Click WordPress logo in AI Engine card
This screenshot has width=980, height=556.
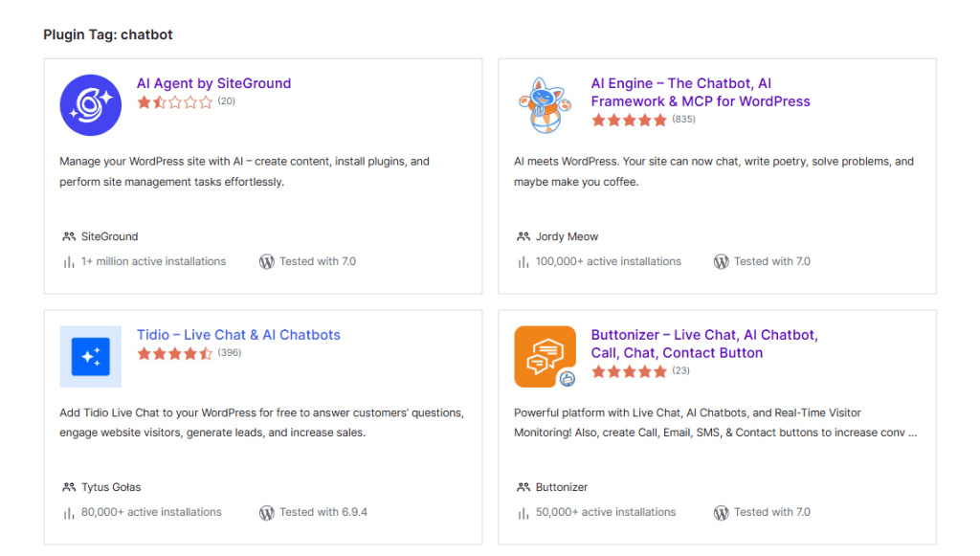[722, 262]
